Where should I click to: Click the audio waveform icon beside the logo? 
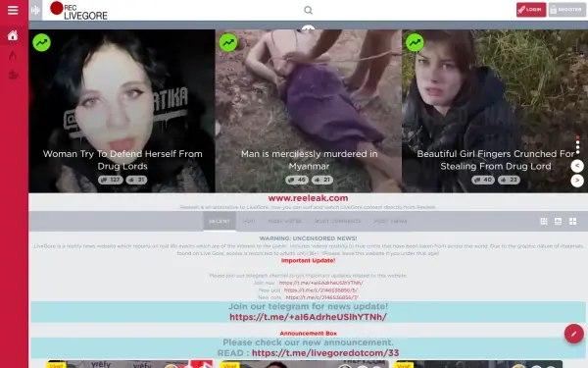coord(35,10)
